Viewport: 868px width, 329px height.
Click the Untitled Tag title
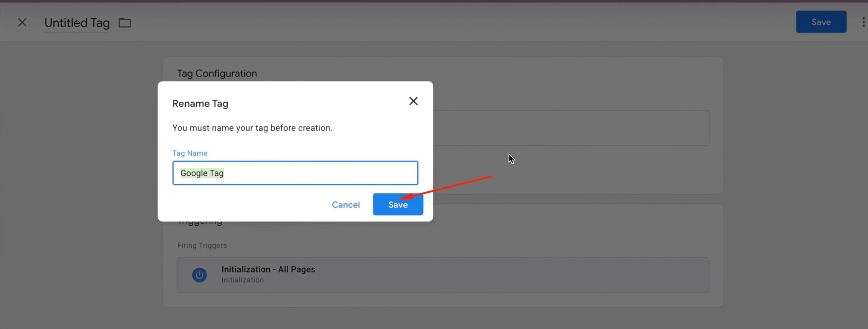tap(77, 23)
